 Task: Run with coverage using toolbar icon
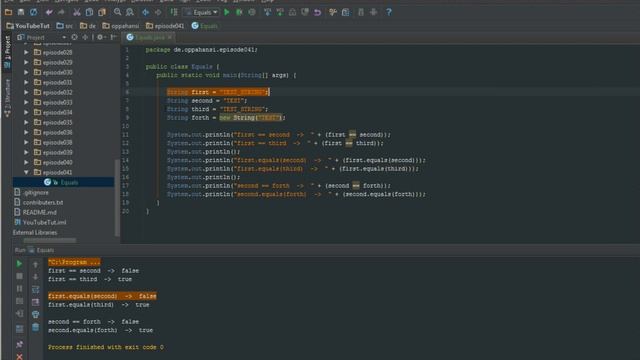[252, 12]
